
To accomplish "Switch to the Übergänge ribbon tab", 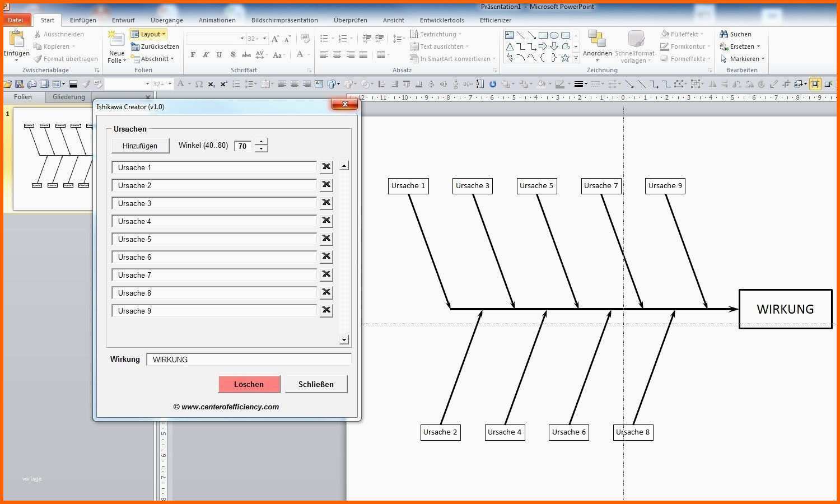I will pos(167,20).
